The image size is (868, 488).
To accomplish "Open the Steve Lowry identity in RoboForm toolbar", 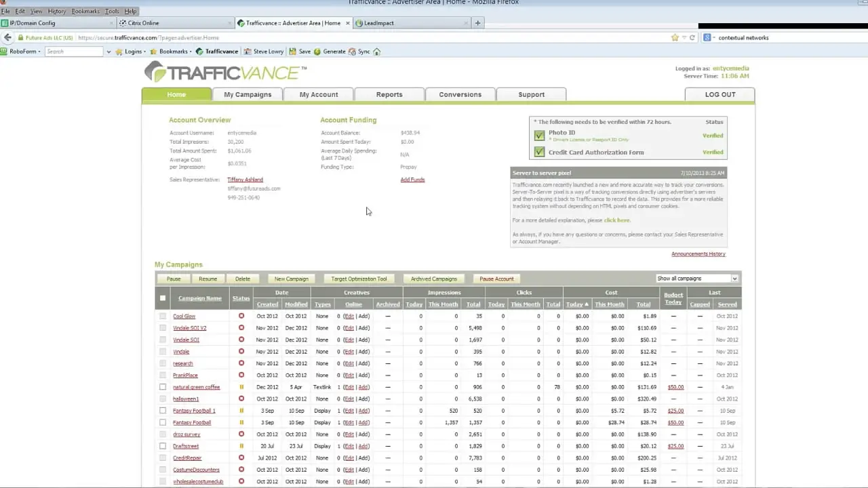I will click(265, 52).
